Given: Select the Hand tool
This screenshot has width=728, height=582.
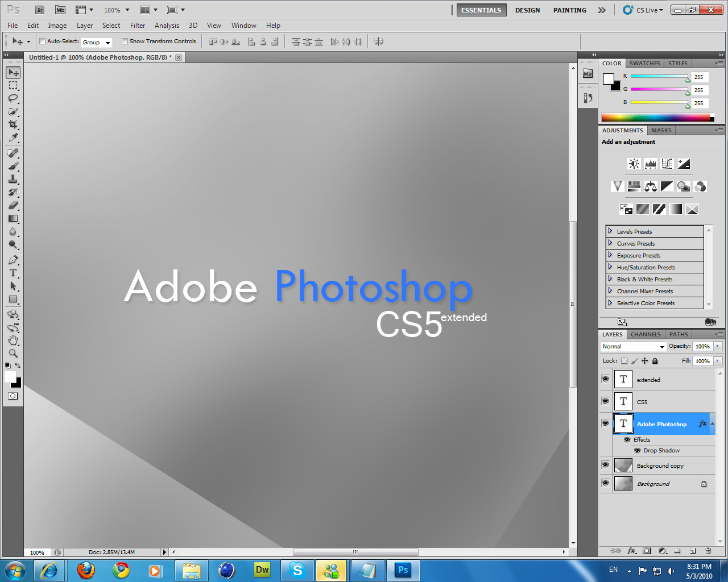Looking at the screenshot, I should coord(13,340).
